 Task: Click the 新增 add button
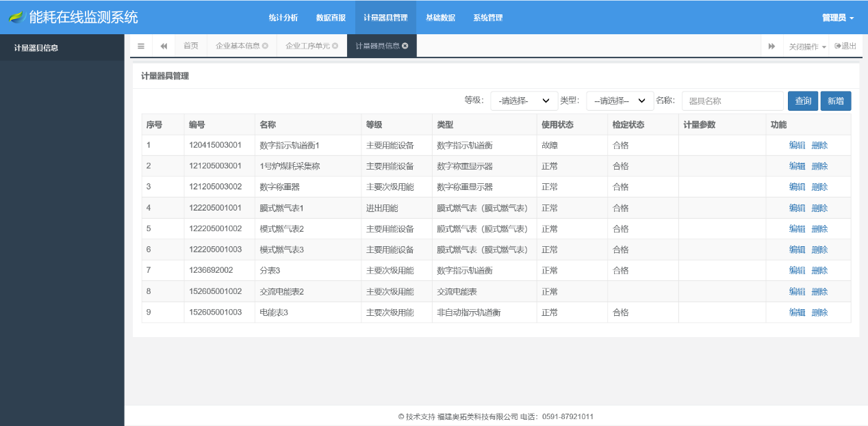(836, 101)
